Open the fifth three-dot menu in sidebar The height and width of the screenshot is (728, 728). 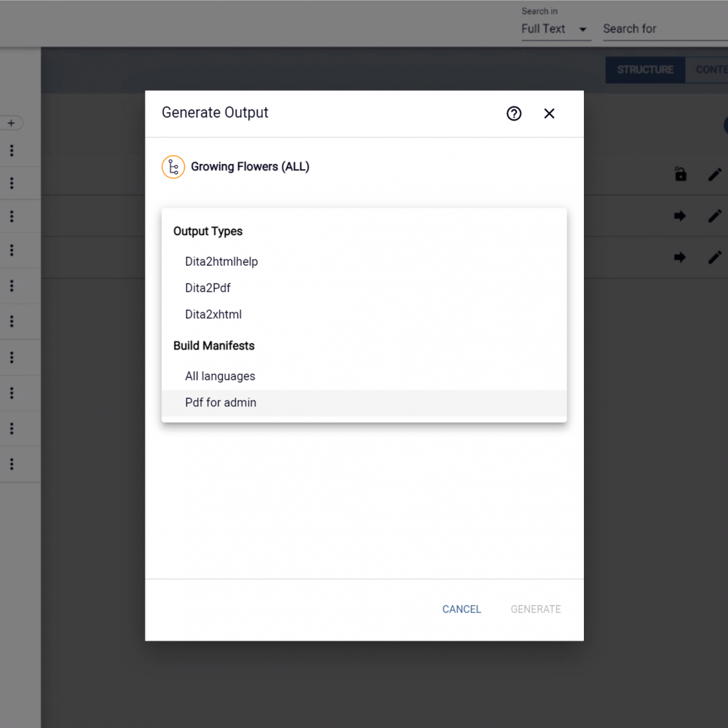coord(12,286)
